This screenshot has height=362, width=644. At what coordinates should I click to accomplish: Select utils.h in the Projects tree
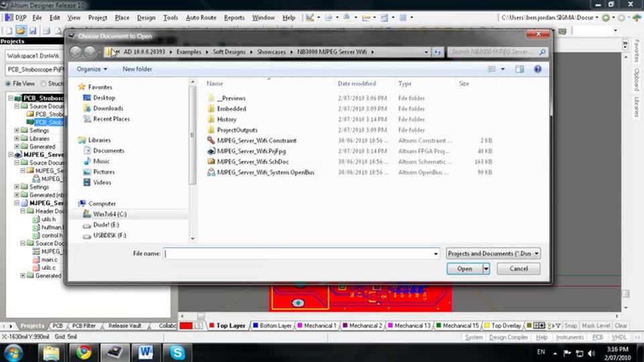coord(48,220)
